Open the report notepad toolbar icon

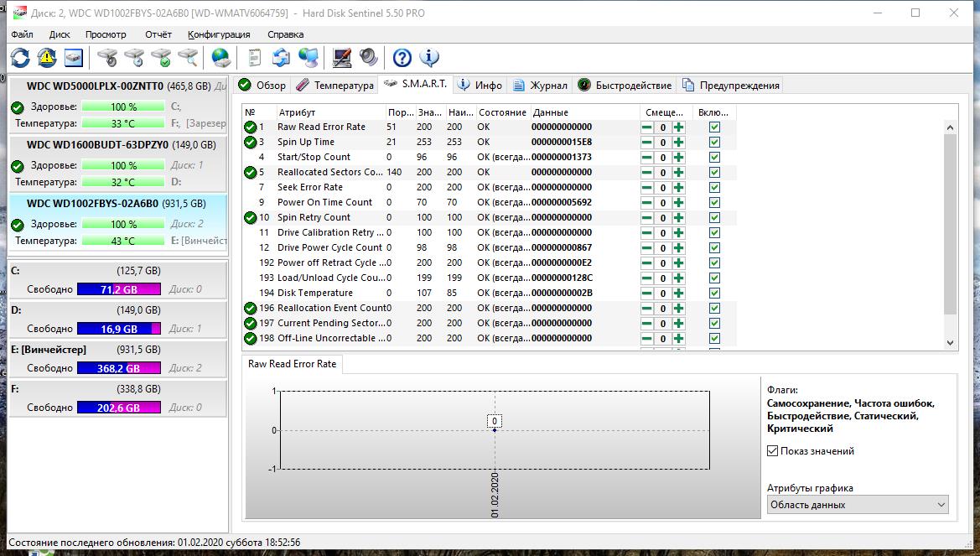254,57
